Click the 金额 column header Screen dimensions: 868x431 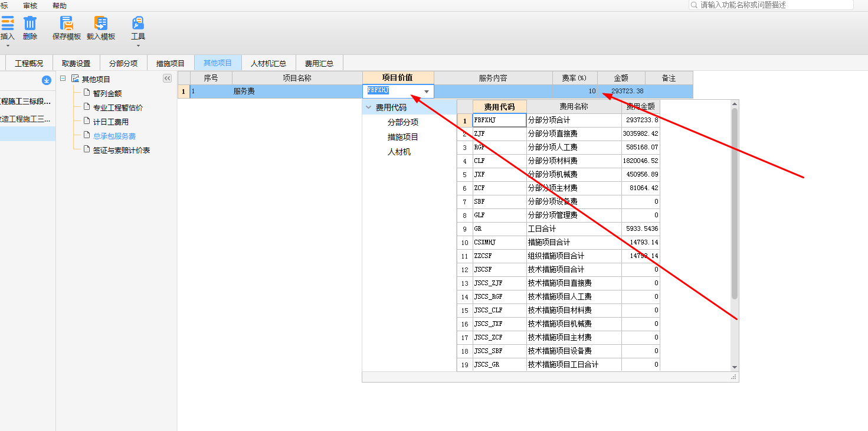(x=621, y=78)
